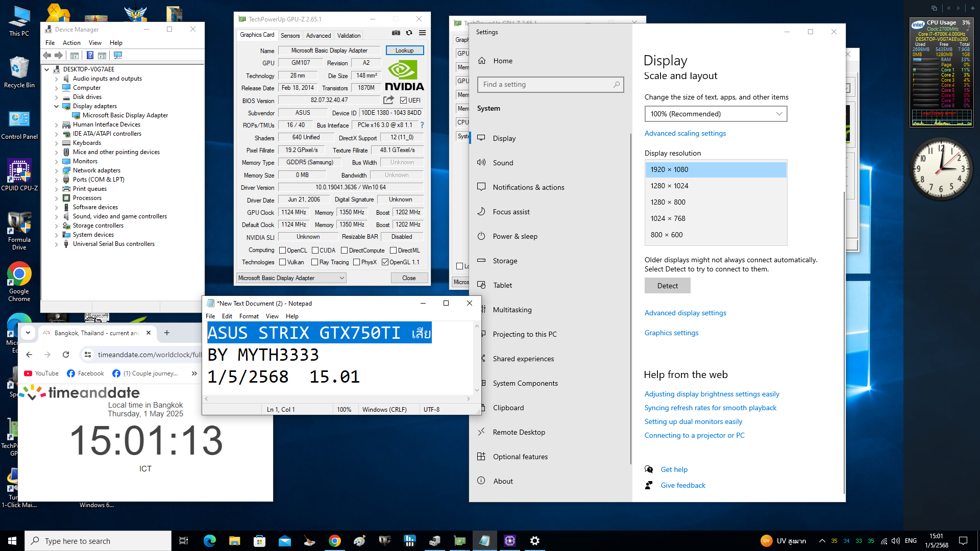Open GPU selection dropdown in GPU-Z
Image resolution: width=980 pixels, height=551 pixels.
(291, 278)
